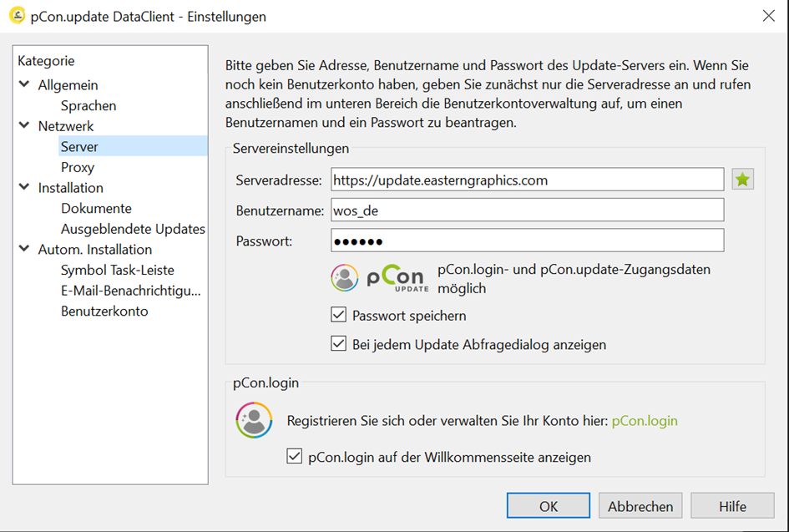789x532 pixels.
Task: Select the E-Mail-Benachrichtigung entry
Action: coord(131,291)
